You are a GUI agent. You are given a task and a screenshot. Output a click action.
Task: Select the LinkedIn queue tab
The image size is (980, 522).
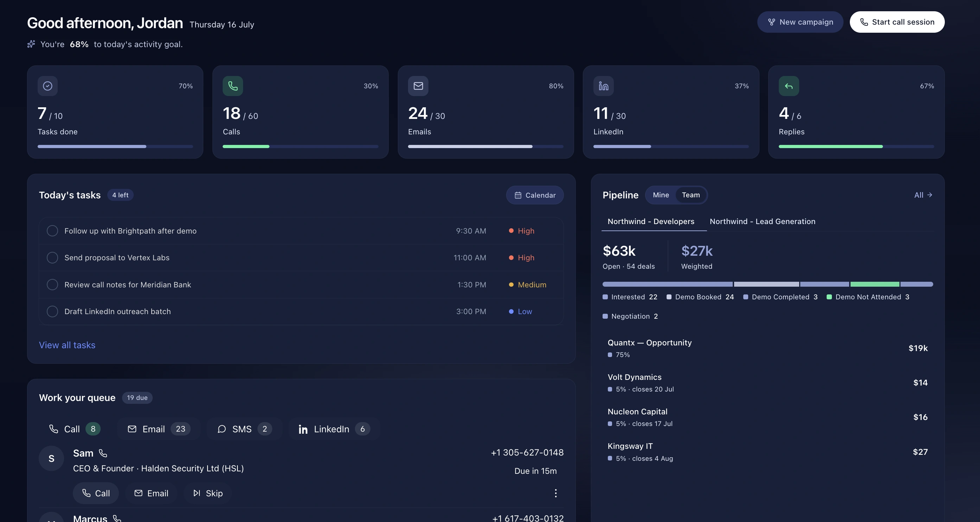[x=335, y=429]
